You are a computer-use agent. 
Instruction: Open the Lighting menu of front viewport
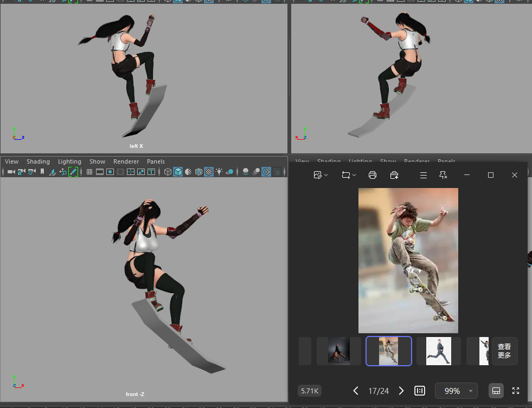69,161
